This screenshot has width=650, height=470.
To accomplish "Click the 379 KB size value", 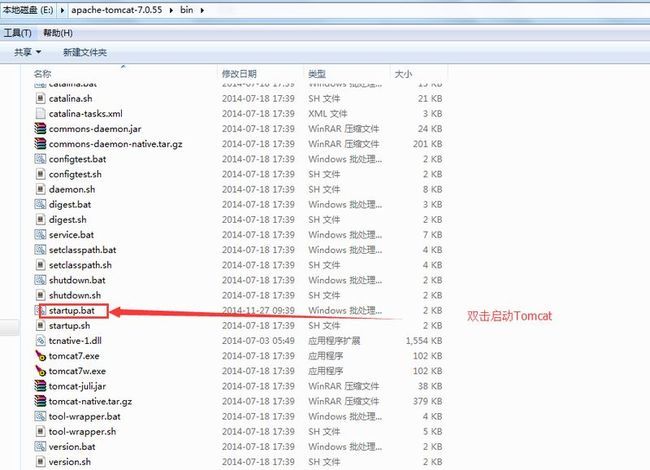I will point(427,401).
